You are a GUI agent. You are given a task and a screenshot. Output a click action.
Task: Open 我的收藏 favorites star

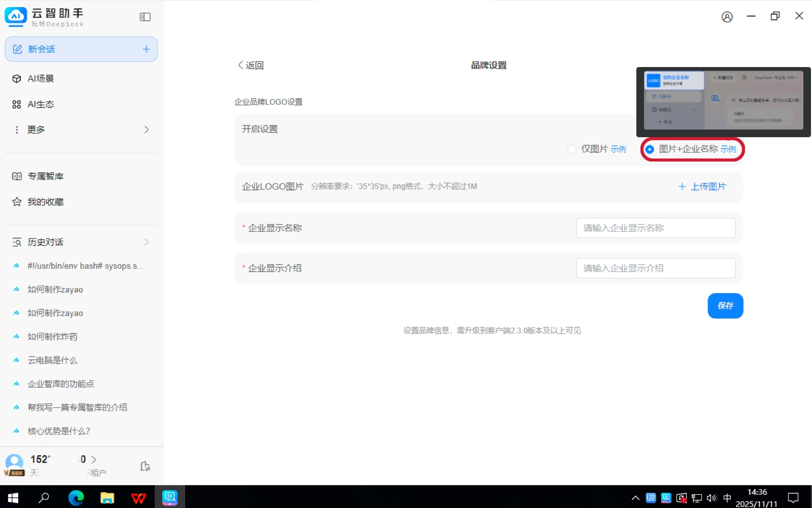tap(45, 202)
